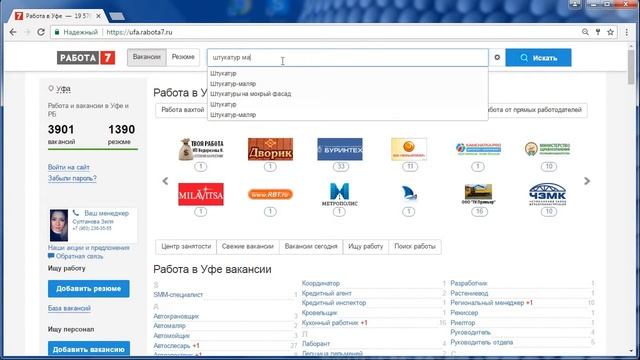Open Автомаляр vacancies
Screen dimensions: 640x360
(x=169, y=326)
